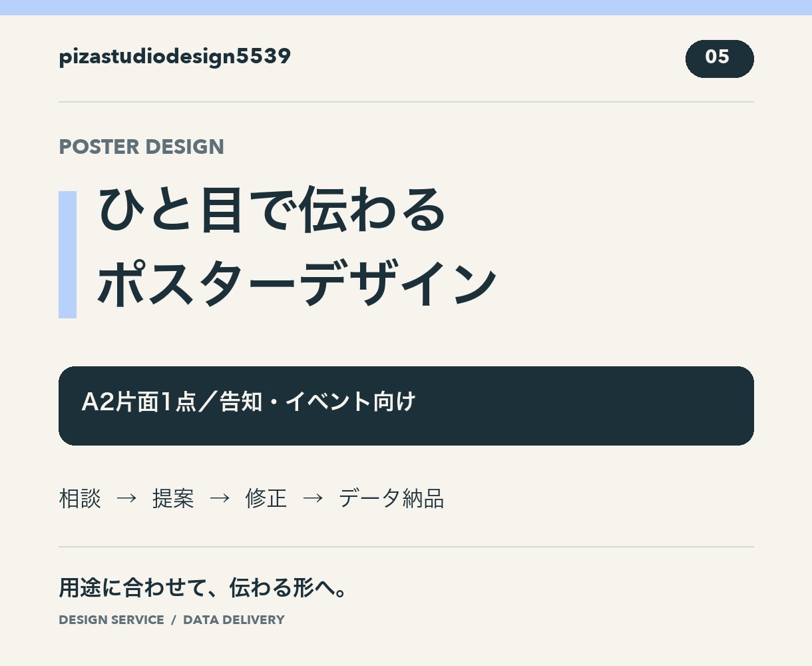The height and width of the screenshot is (666, 812).
Task: Click the 提案 step text
Action: click(x=173, y=498)
